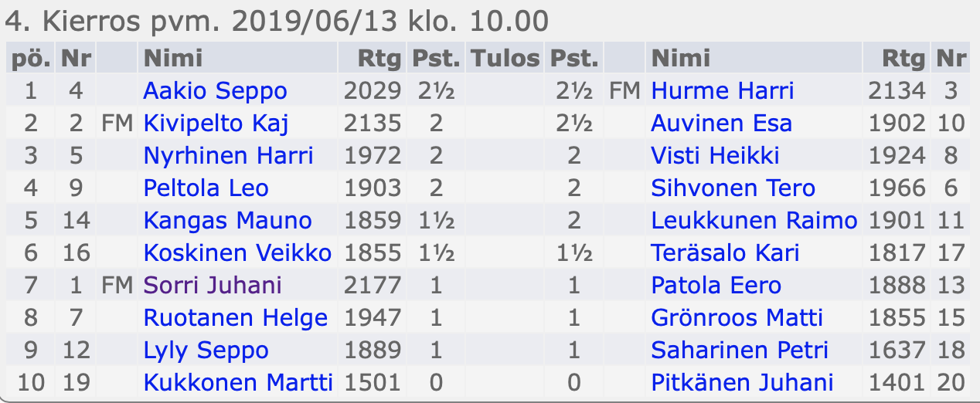Click Peltola Leo name link

(206, 188)
